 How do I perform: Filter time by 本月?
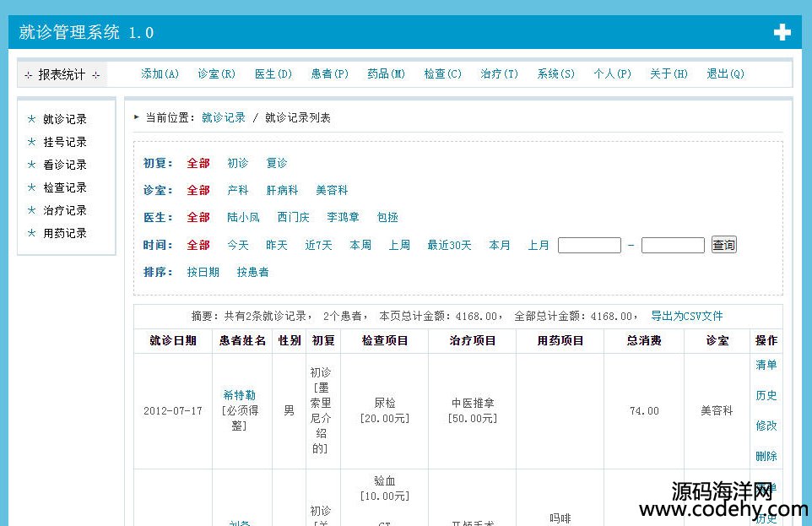(499, 245)
